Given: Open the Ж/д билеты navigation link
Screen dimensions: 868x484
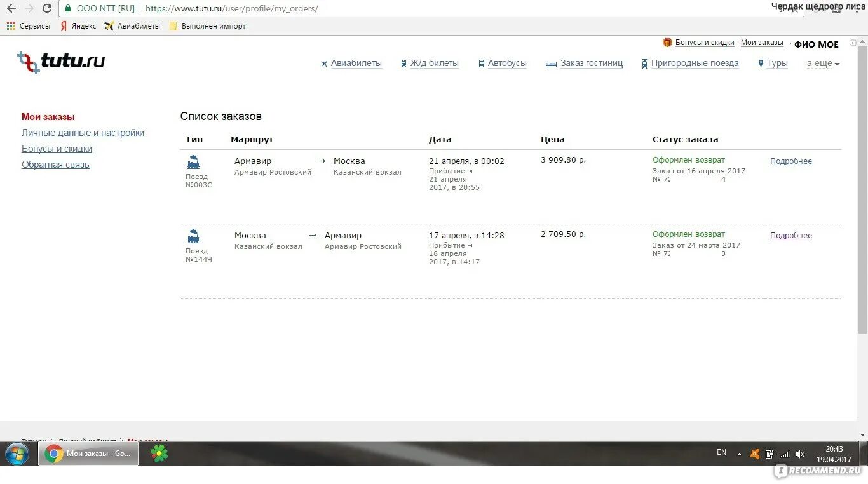Looking at the screenshot, I should (434, 63).
